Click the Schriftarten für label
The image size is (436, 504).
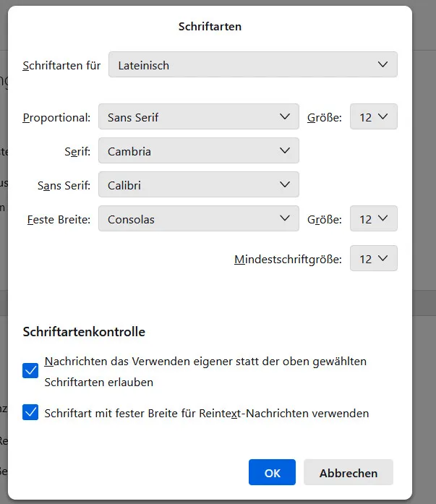[61, 66]
